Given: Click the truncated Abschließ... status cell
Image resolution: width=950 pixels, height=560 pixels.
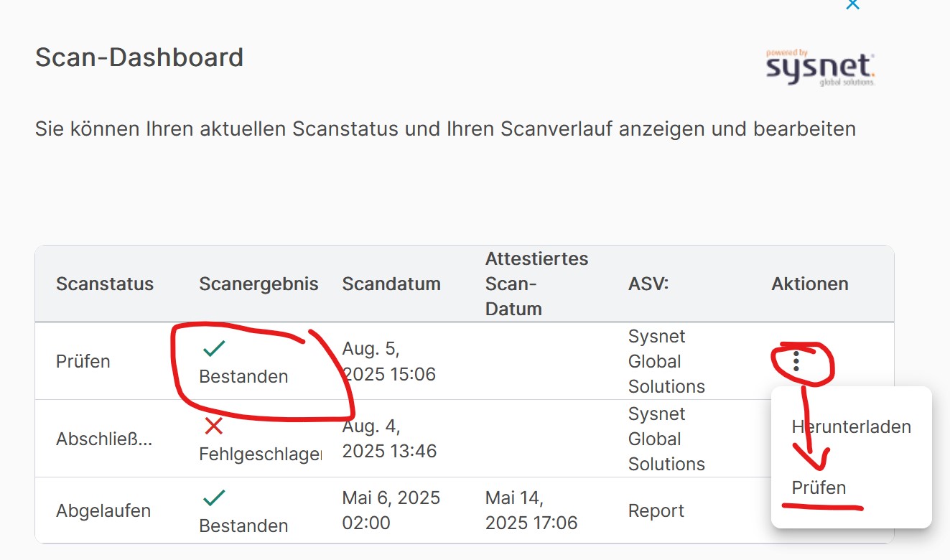Looking at the screenshot, I should (x=104, y=439).
